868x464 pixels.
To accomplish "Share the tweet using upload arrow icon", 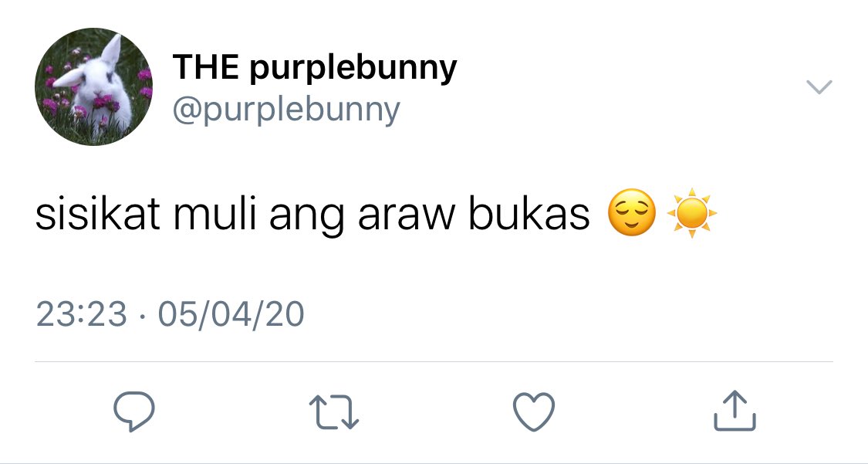I will coord(735,411).
